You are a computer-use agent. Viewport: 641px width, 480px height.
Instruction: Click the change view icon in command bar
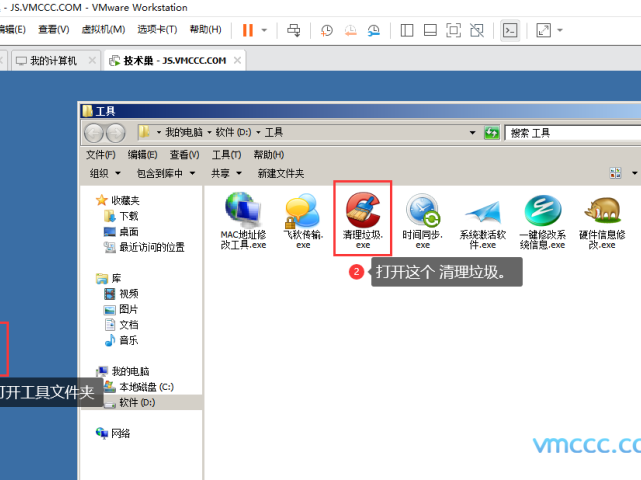[615, 173]
